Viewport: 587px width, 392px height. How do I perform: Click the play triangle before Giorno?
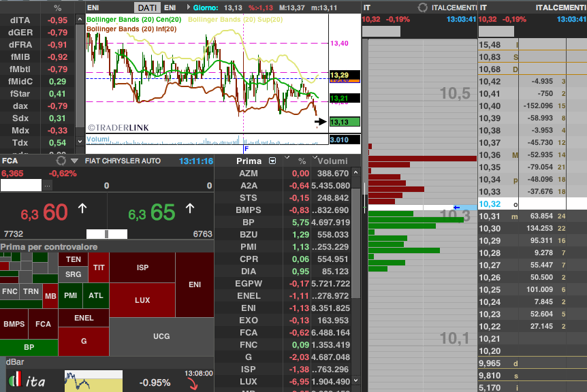189,7
